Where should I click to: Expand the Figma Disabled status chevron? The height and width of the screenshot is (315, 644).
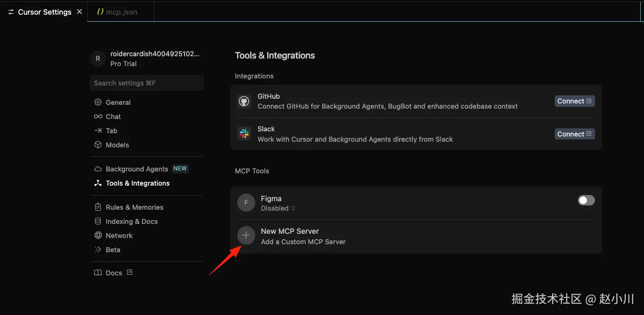(x=293, y=208)
